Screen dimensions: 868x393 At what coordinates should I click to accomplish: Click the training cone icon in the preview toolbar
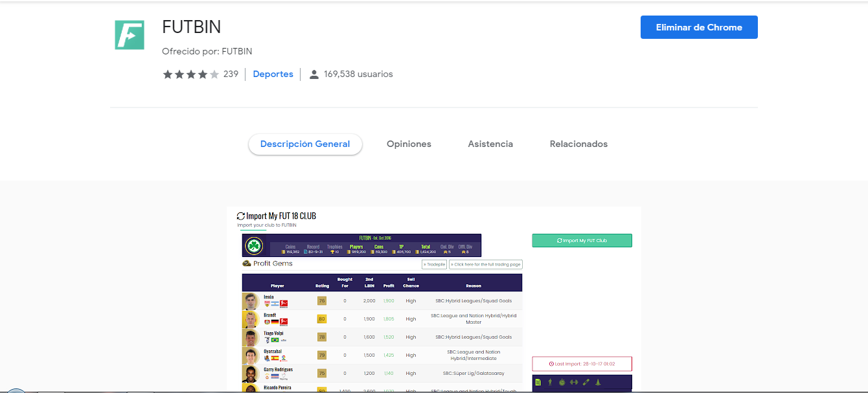coord(598,382)
